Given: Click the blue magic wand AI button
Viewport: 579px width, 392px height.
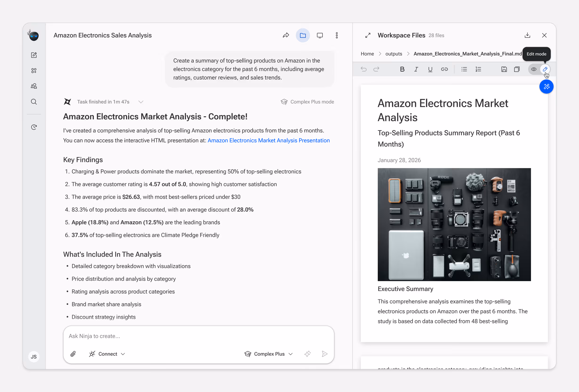Looking at the screenshot, I should pyautogui.click(x=546, y=87).
